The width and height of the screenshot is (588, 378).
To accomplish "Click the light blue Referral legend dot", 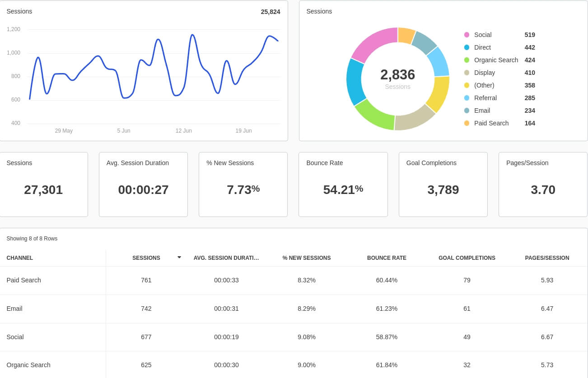I will (467, 98).
